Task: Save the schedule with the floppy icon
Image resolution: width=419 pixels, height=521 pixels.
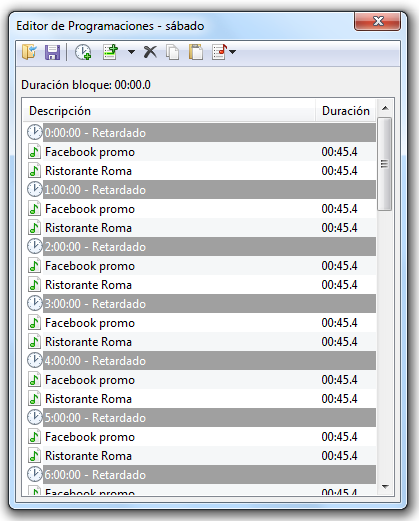Action: (52, 52)
